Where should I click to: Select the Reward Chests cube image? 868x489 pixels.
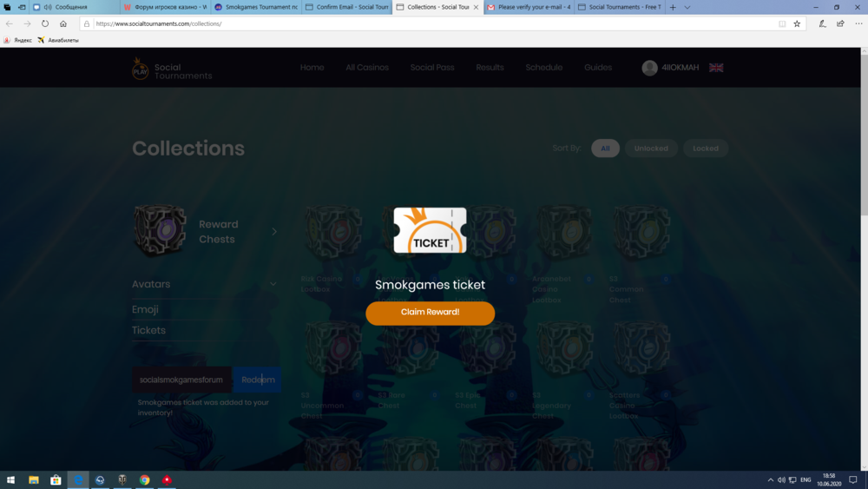[160, 230]
